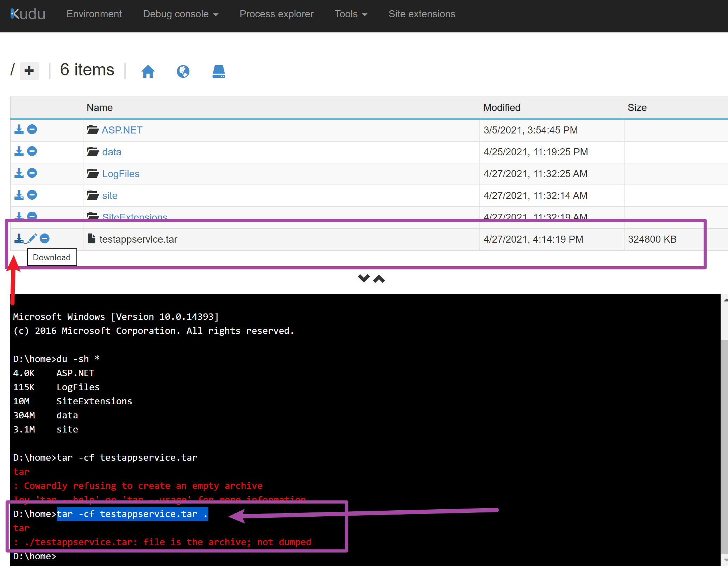Delete the site folder
Image resolution: width=728 pixels, height=573 pixels.
pyautogui.click(x=32, y=195)
